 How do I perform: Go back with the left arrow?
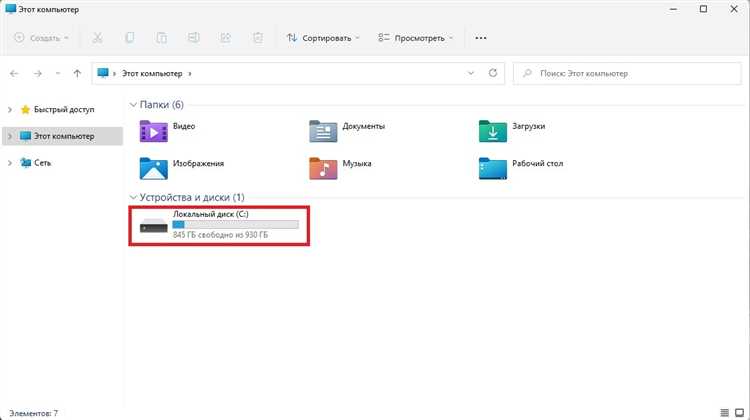(x=14, y=73)
